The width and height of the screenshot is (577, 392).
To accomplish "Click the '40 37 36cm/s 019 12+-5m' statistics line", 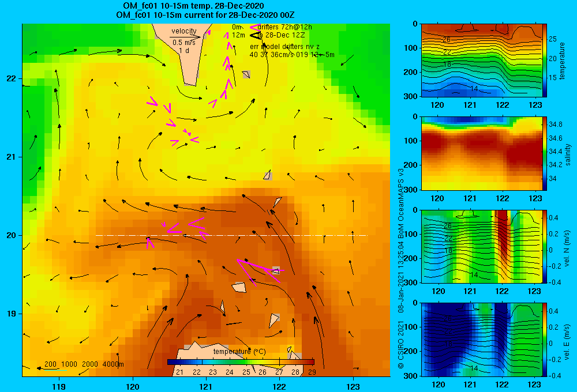I will [292, 55].
